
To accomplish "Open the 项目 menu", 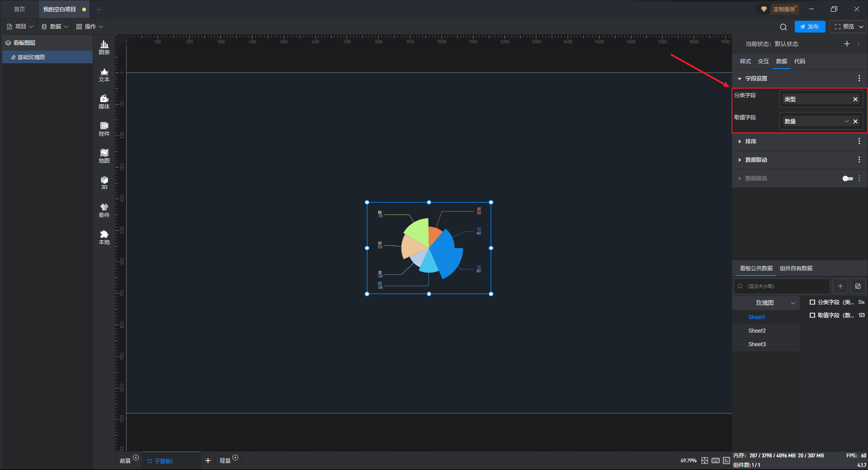I will coord(20,27).
